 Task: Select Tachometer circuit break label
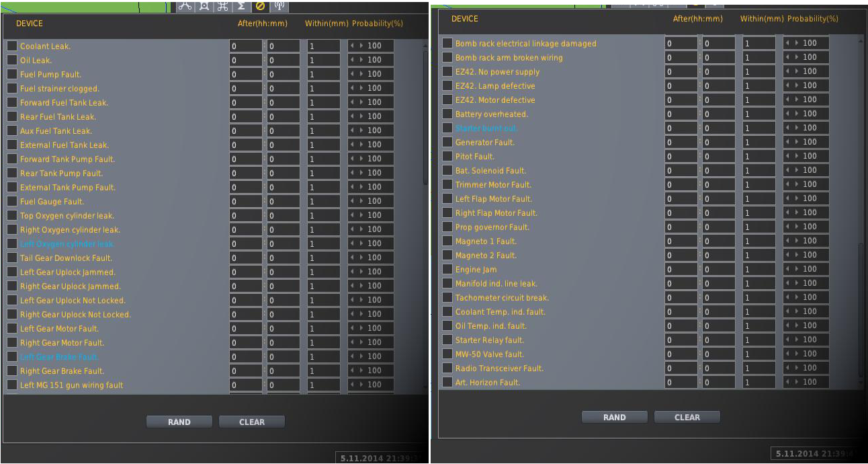(x=502, y=297)
